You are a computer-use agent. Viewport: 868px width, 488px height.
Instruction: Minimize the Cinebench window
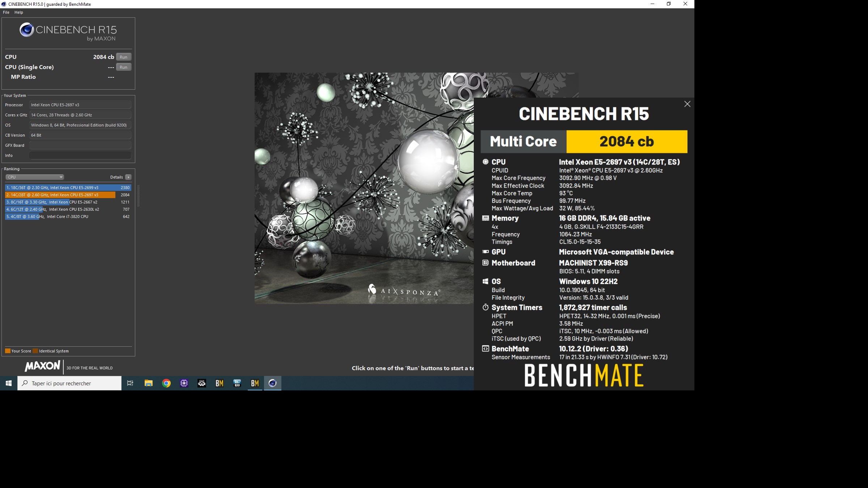(652, 4)
